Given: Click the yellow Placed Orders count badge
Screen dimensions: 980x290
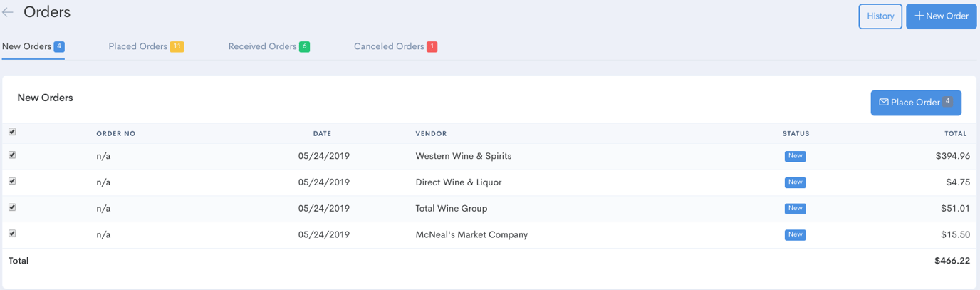Looking at the screenshot, I should pyautogui.click(x=177, y=47).
